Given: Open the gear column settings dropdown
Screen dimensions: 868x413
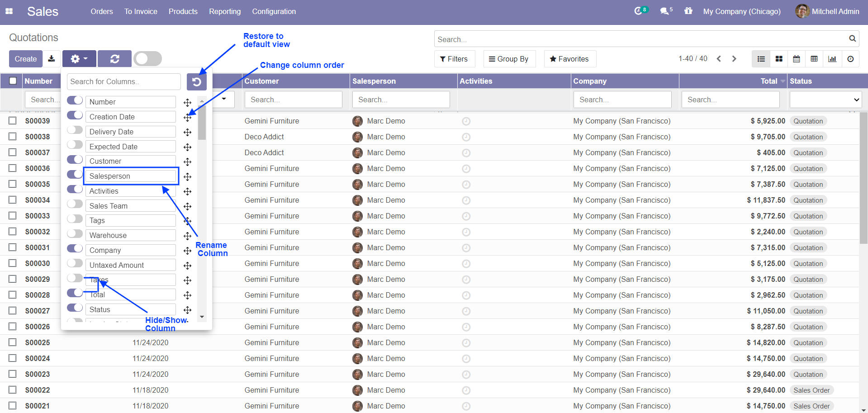Looking at the screenshot, I should tap(79, 59).
